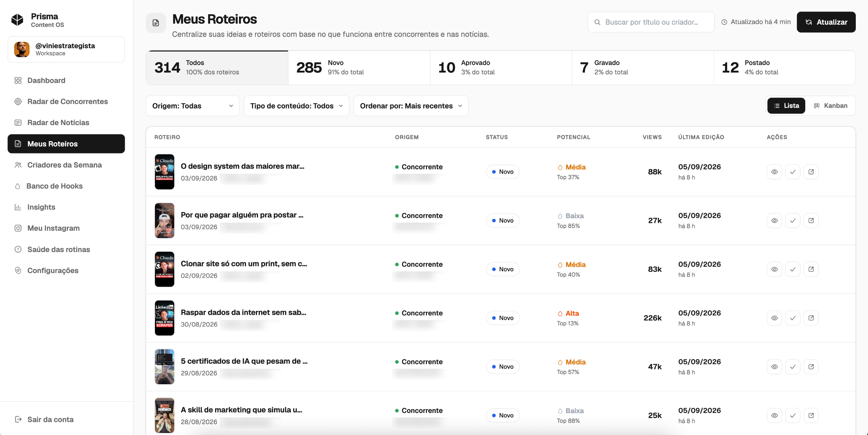Select the Novo 285 status tab
The width and height of the screenshot is (868, 435).
pos(359,67)
